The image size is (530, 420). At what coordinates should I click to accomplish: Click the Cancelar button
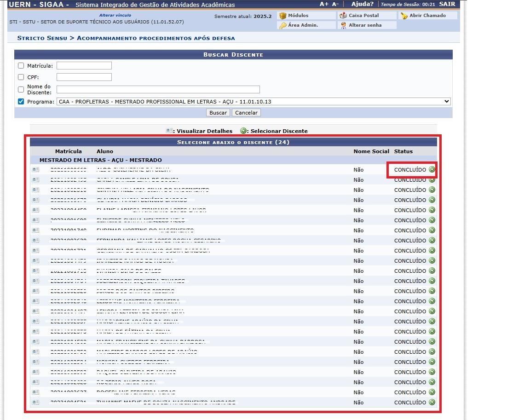(x=246, y=113)
